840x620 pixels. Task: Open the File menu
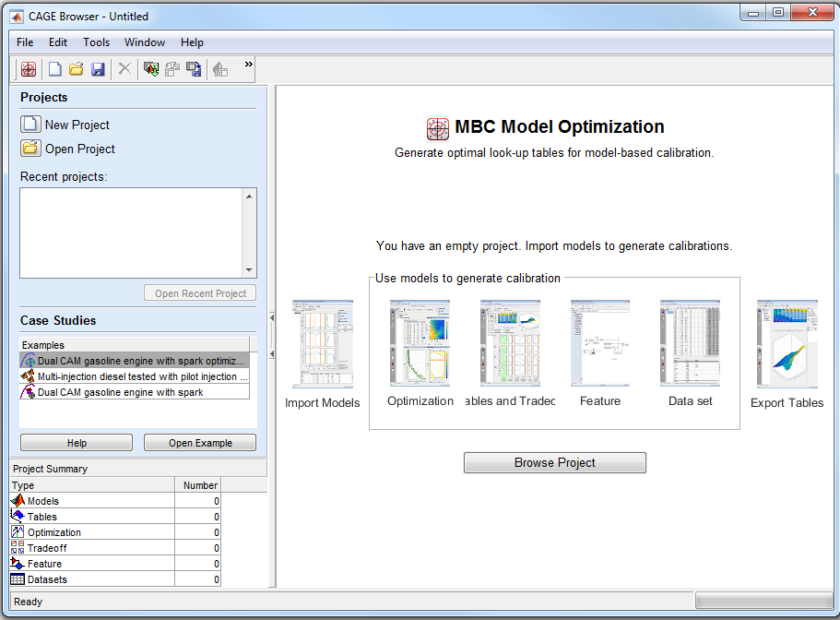25,42
